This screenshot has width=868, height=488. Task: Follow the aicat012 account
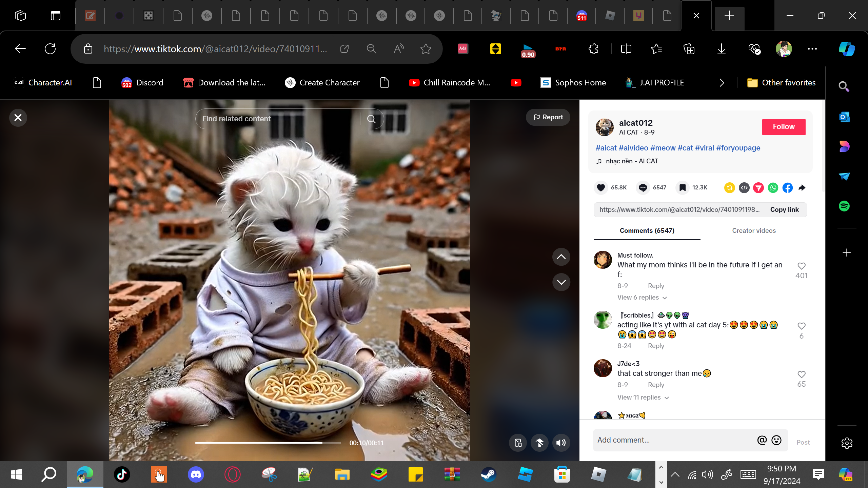click(x=784, y=127)
